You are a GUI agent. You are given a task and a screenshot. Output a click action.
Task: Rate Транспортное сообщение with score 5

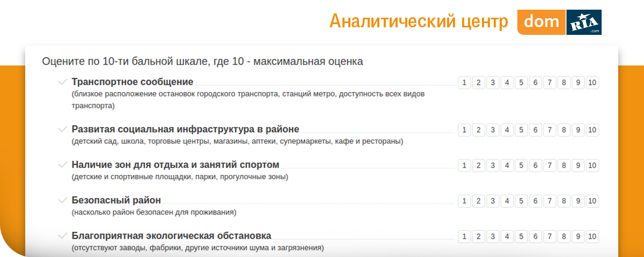coord(521,83)
